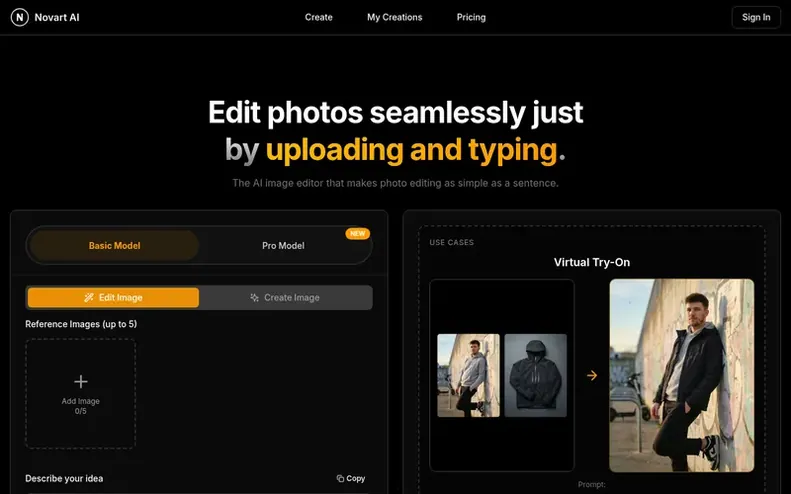Open the black jacket thumbnail
The height and width of the screenshot is (494, 791).
coord(535,375)
